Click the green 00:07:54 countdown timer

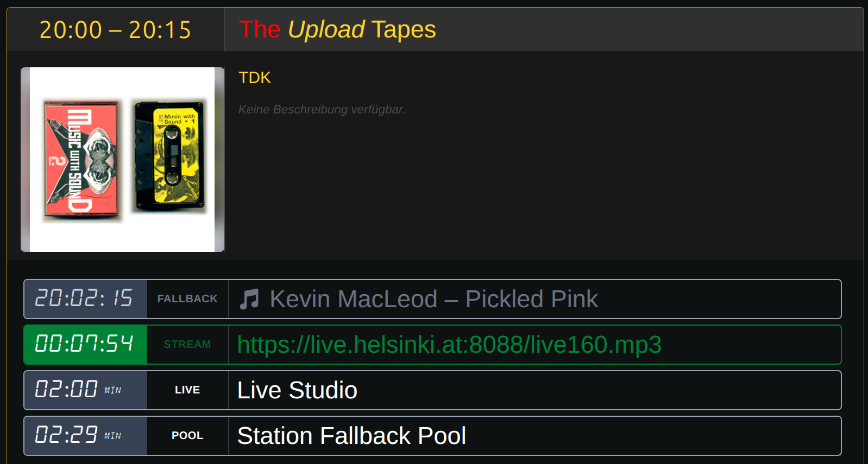[x=85, y=345]
